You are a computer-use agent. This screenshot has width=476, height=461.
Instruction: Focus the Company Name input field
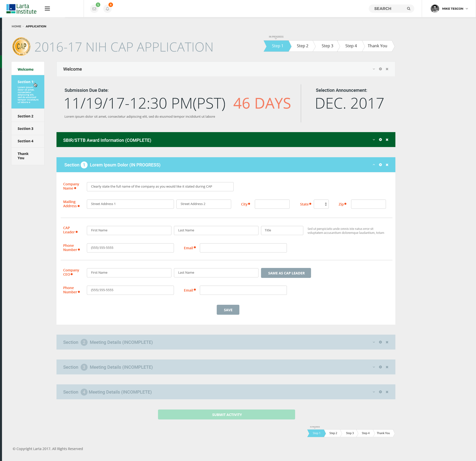(x=160, y=187)
